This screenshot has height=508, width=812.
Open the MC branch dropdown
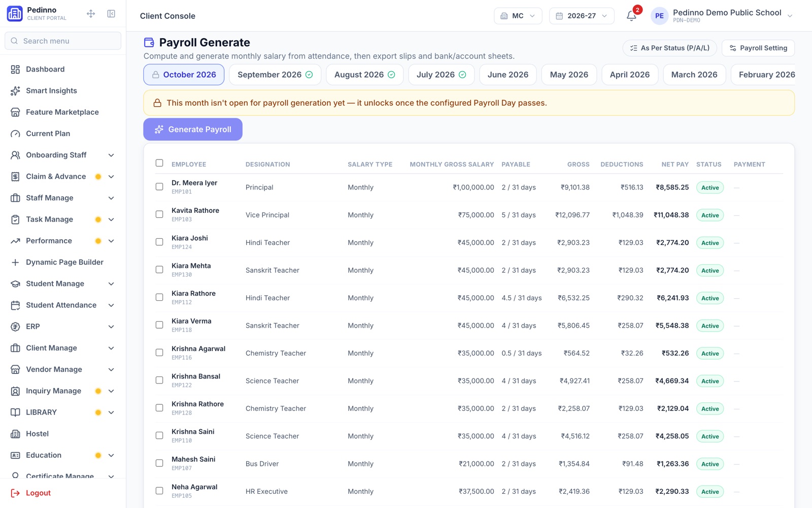[518, 16]
